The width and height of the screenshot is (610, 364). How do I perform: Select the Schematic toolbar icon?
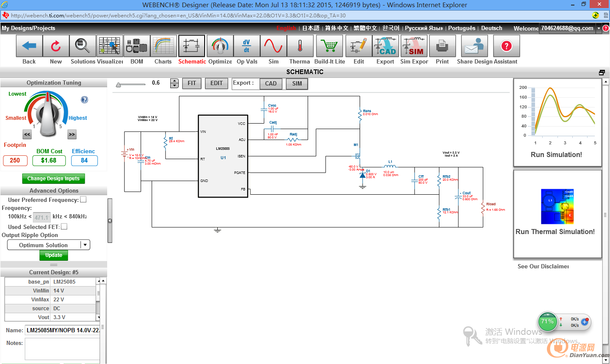[x=191, y=46]
